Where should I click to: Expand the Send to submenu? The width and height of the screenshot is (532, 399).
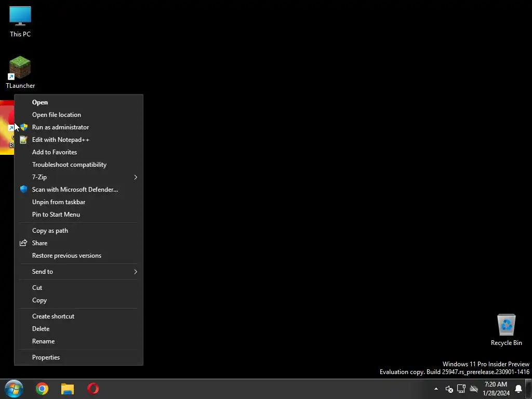(x=78, y=272)
